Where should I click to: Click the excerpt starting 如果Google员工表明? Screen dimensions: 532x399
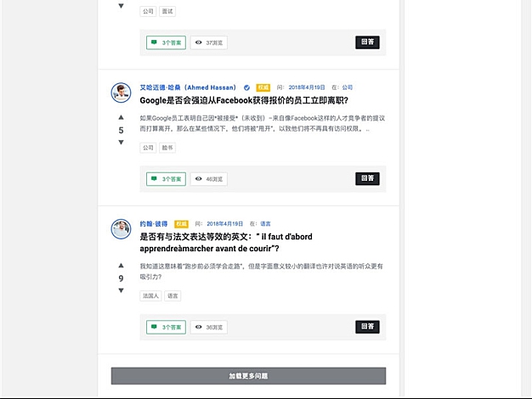tap(263, 123)
